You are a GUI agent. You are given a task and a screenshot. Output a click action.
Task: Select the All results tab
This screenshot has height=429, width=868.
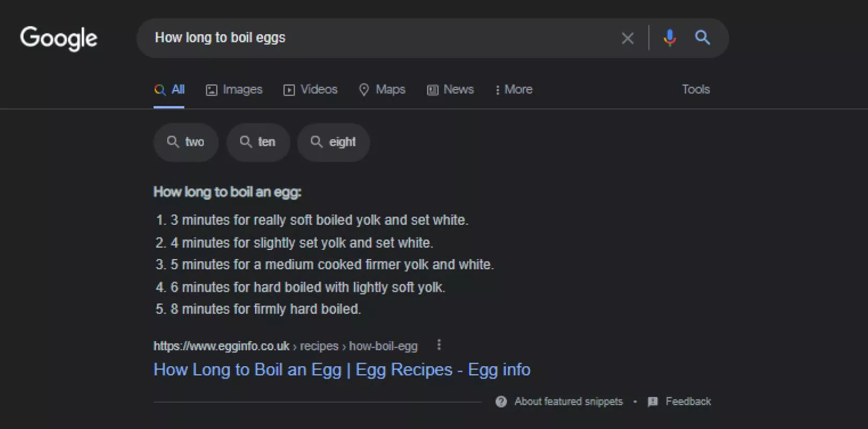click(169, 90)
